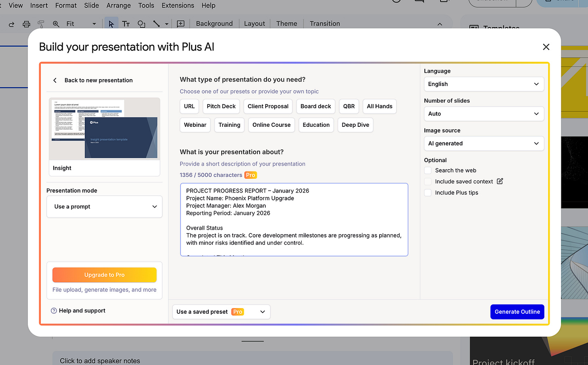This screenshot has width=588, height=365.
Task: Open the Use a saved preset dropdown
Action: 221,312
